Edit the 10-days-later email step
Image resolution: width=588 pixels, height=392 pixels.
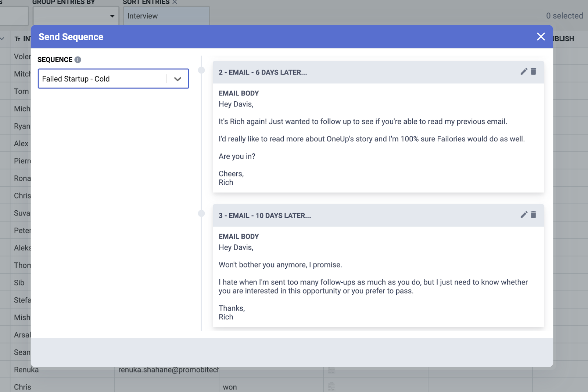(523, 215)
